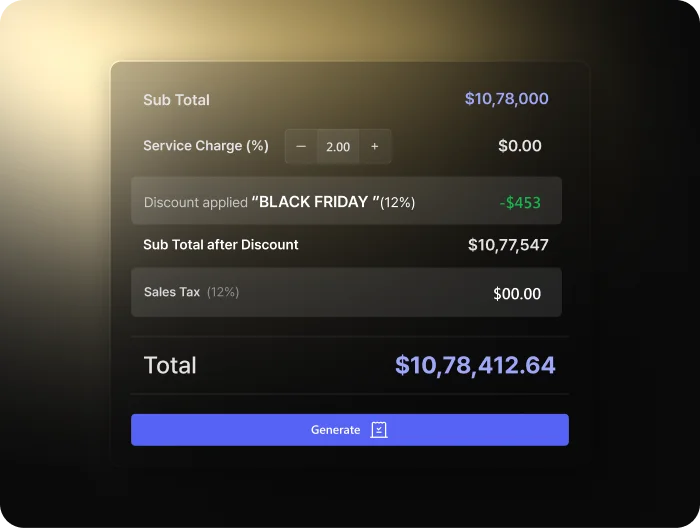This screenshot has height=528, width=700.
Task: Click the Discount applied label
Action: click(195, 202)
